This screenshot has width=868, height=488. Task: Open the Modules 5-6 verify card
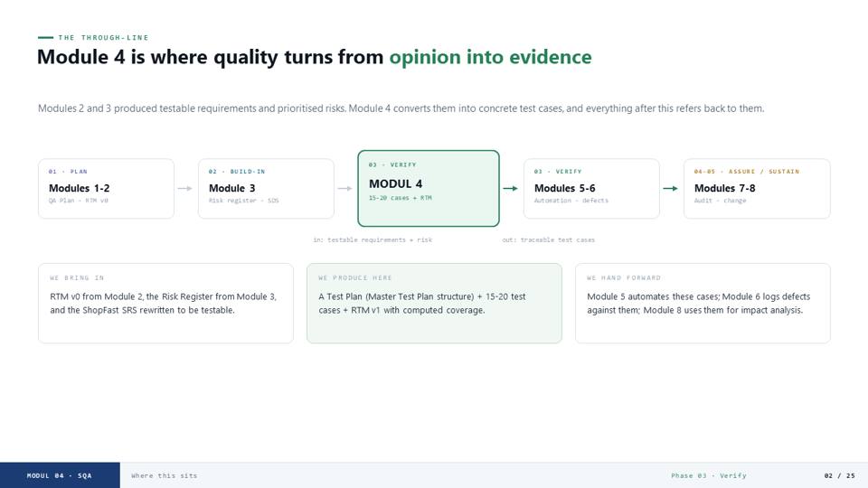pos(591,189)
